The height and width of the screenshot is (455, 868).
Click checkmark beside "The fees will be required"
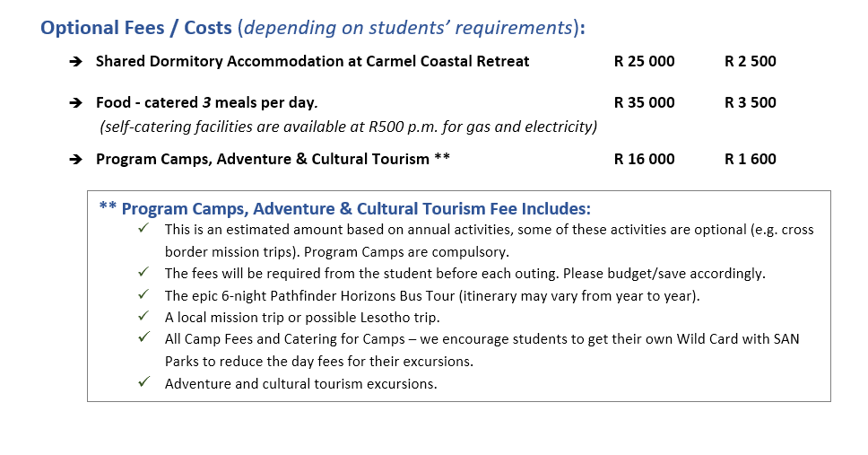[x=143, y=273]
